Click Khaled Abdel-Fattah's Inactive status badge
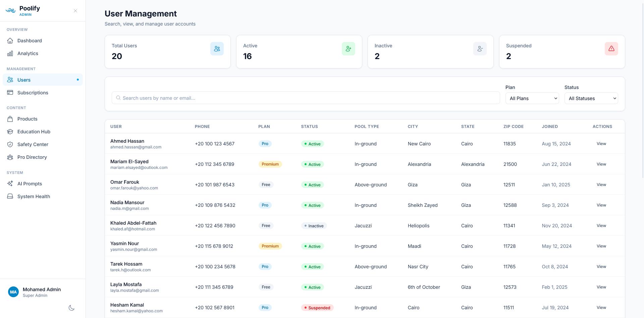The image size is (644, 318). (x=314, y=226)
